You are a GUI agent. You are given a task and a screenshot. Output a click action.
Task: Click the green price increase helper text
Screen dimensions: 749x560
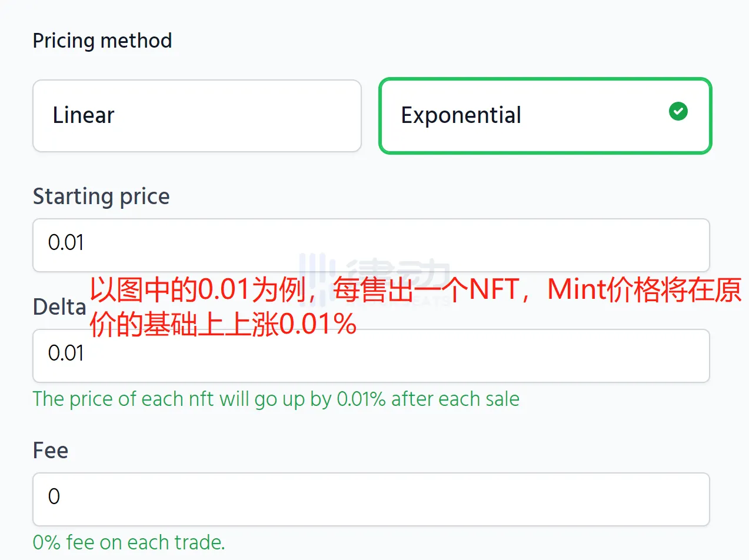(275, 399)
